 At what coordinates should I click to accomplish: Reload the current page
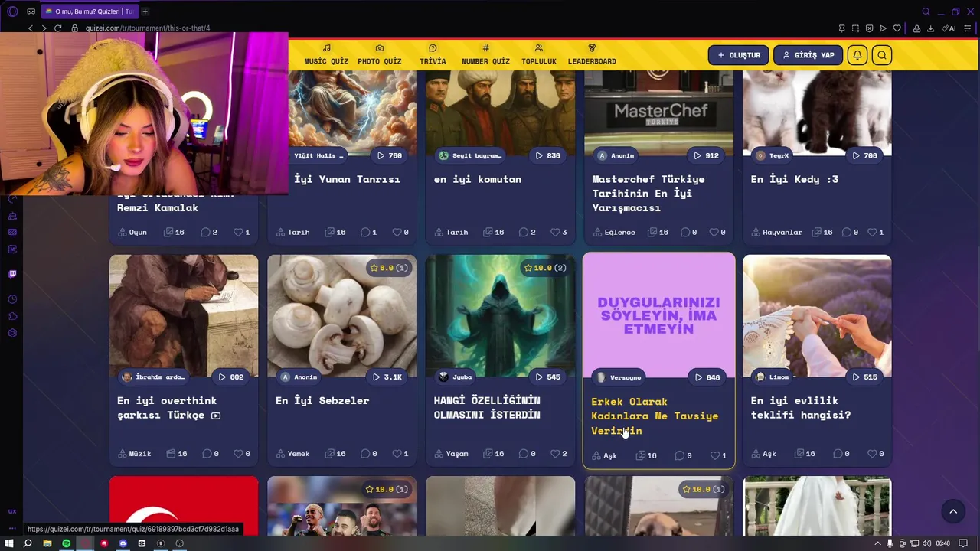pos(57,28)
